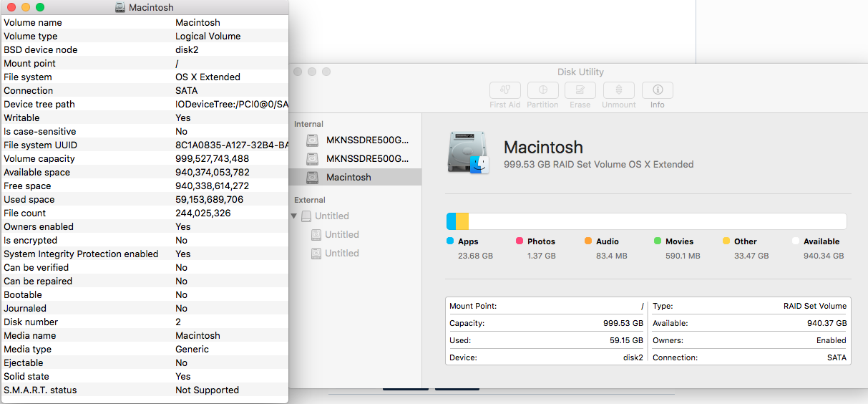The height and width of the screenshot is (404, 868).
Task: Collapse the external Untitled disk triangle
Action: click(x=293, y=216)
